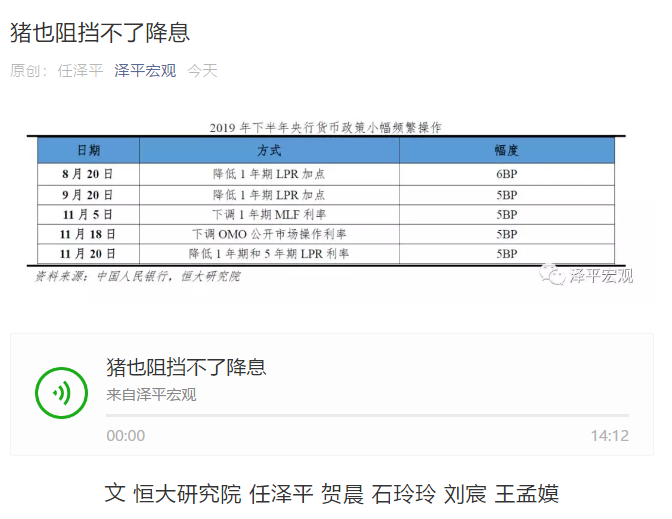Click the author name 任泽平 in the byline
Viewport: 672px width, 519px height.
[x=81, y=71]
